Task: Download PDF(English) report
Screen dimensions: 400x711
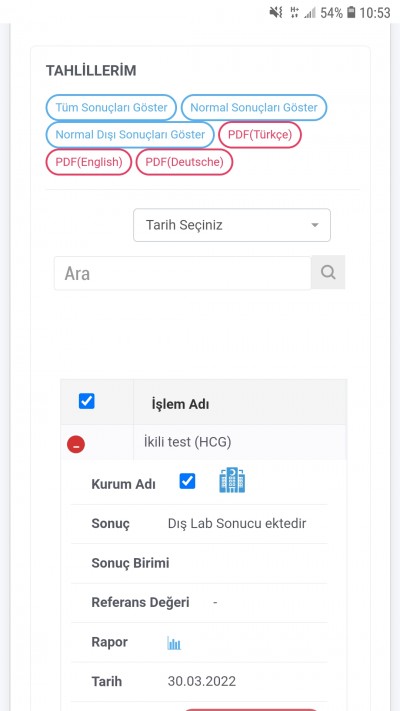Action: click(x=89, y=162)
